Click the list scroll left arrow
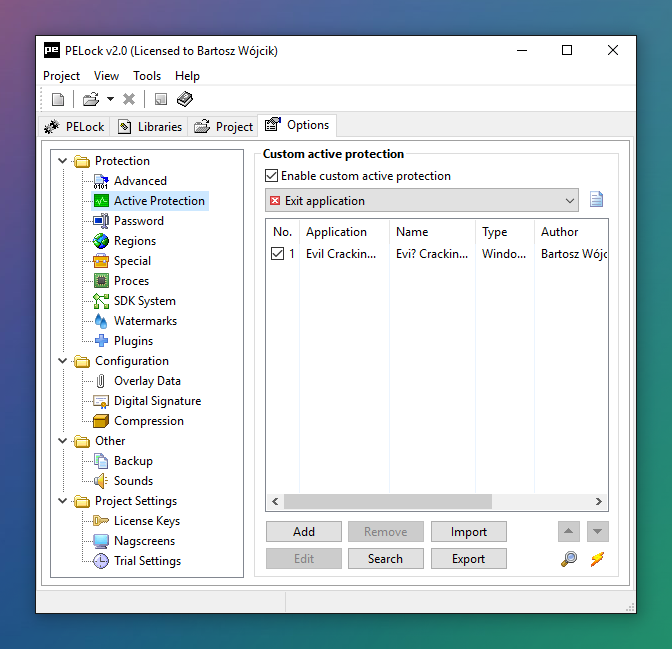Image resolution: width=672 pixels, height=649 pixels. click(275, 502)
